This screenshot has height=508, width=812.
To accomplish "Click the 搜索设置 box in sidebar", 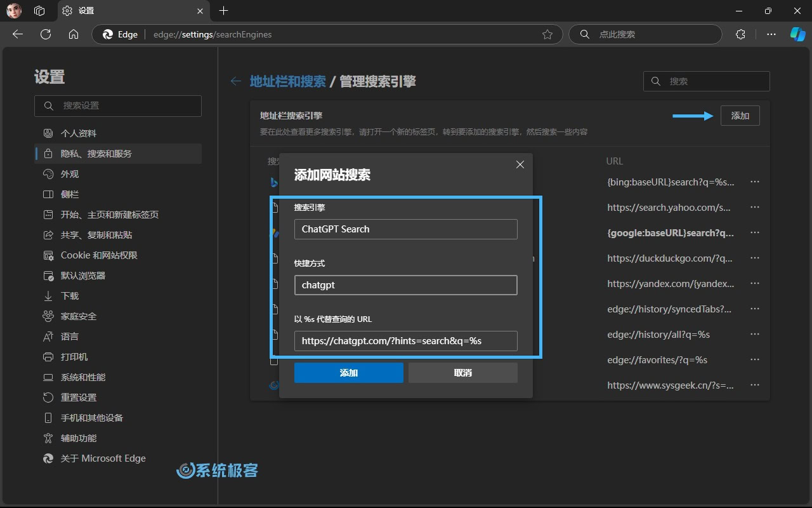I will tap(118, 106).
